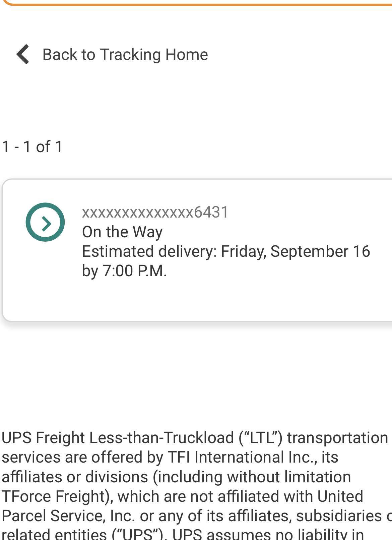Click the September 16 date text
This screenshot has width=392, height=540.
320,251
